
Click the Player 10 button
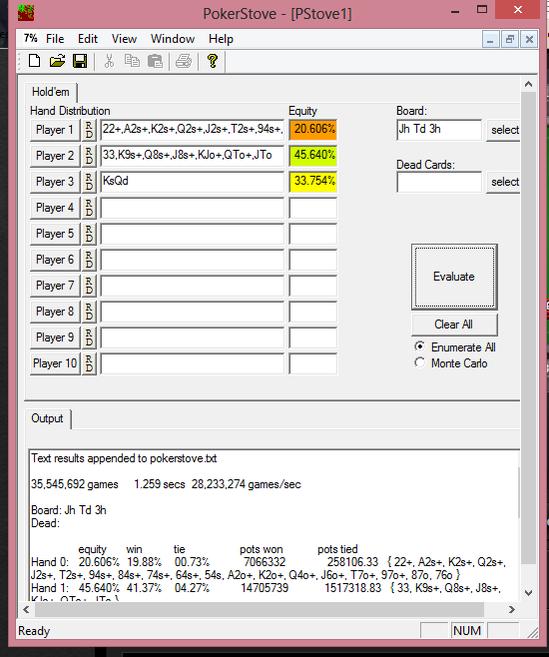(x=55, y=364)
